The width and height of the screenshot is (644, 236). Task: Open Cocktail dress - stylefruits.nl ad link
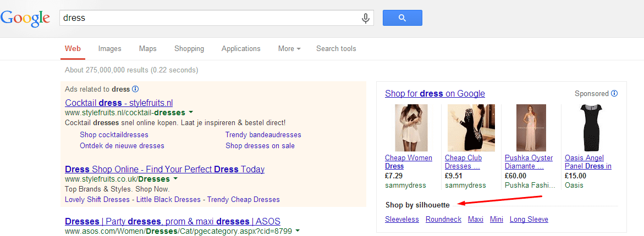[x=119, y=103]
